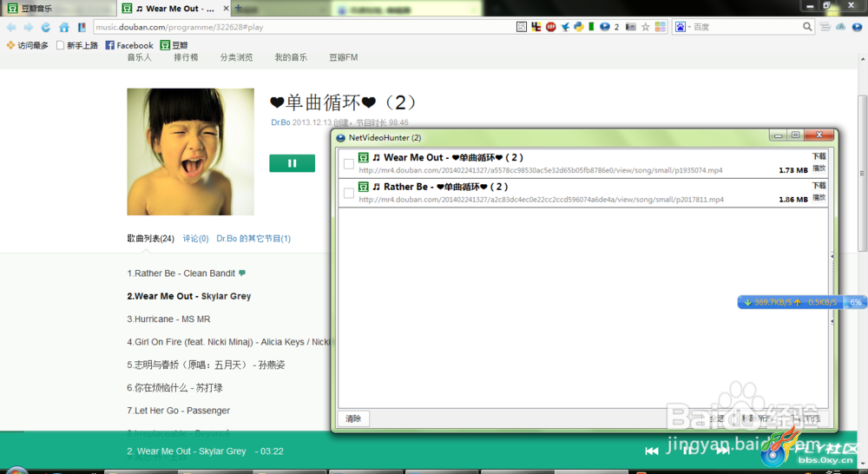Open the 豆瓣 bookmark
The width and height of the screenshot is (868, 474).
(x=174, y=45)
